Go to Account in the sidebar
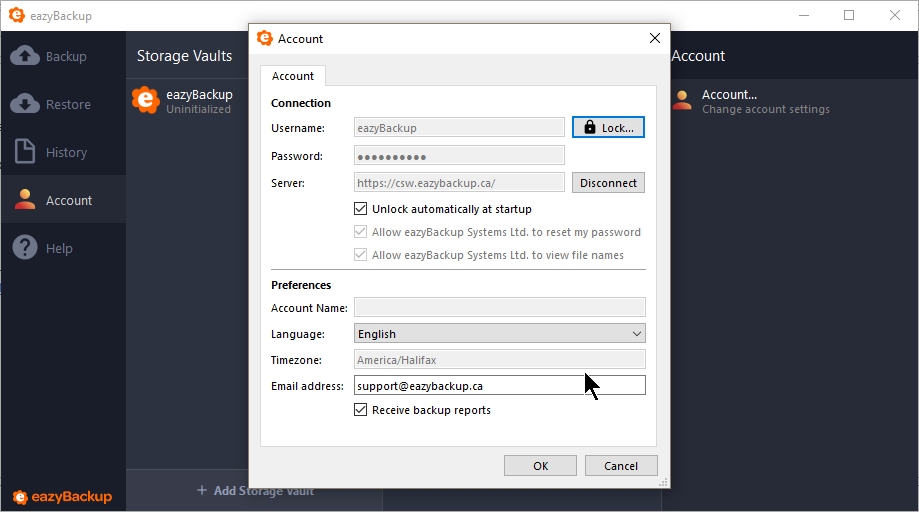The image size is (919, 512). (x=63, y=200)
